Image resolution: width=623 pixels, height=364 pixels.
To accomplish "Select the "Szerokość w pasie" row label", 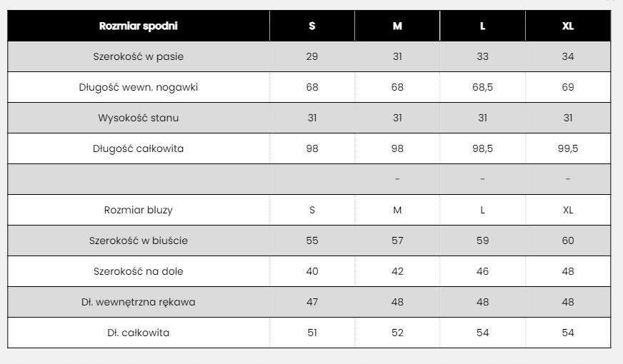I will [x=139, y=57].
